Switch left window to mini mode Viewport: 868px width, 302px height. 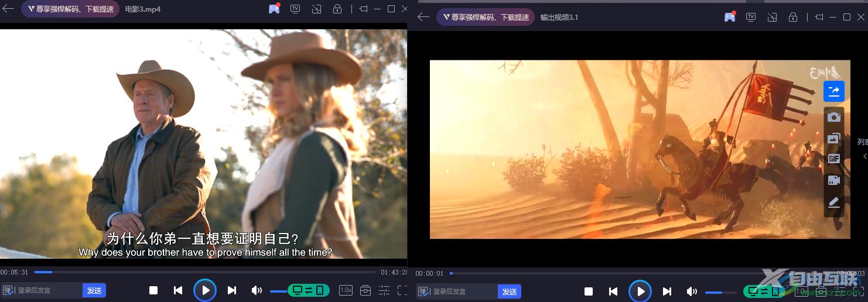tap(316, 9)
